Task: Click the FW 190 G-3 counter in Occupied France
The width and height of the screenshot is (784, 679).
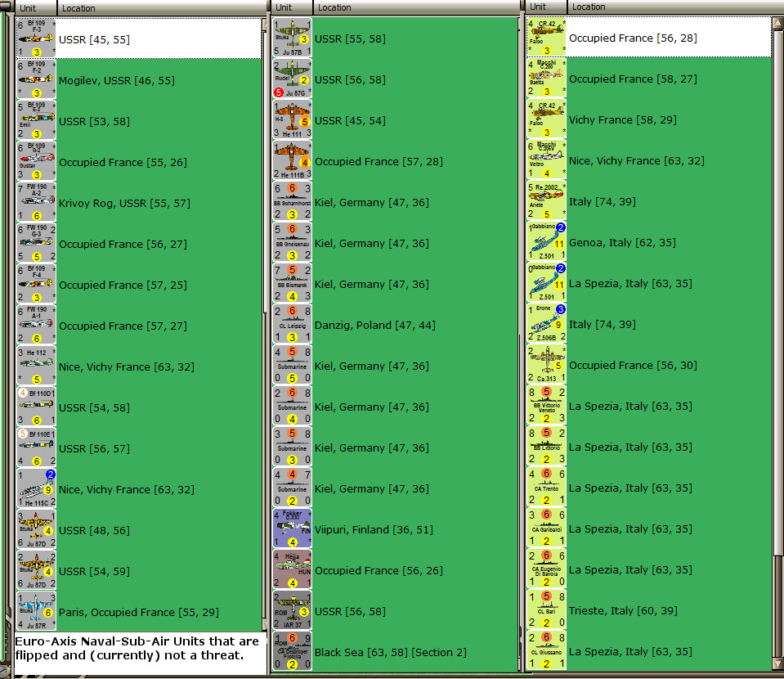Action: [x=36, y=243]
